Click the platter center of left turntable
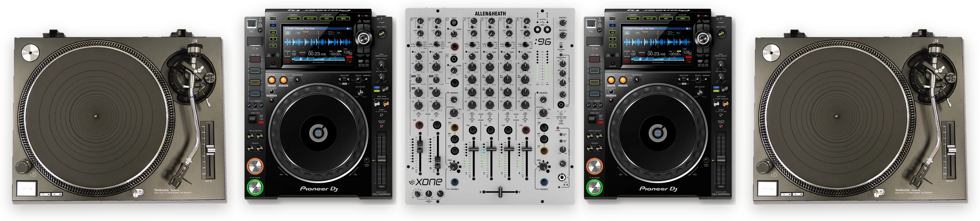Image resolution: width=980 pixels, height=221 pixels. (x=95, y=116)
